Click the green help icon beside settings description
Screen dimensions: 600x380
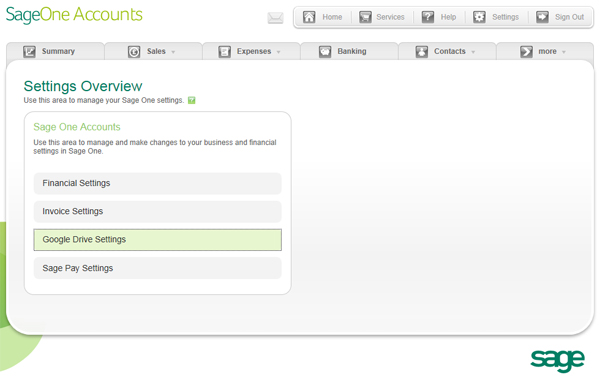click(x=192, y=100)
